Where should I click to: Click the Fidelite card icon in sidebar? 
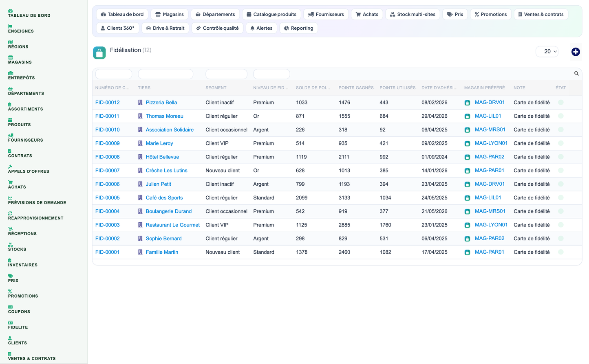click(10, 322)
